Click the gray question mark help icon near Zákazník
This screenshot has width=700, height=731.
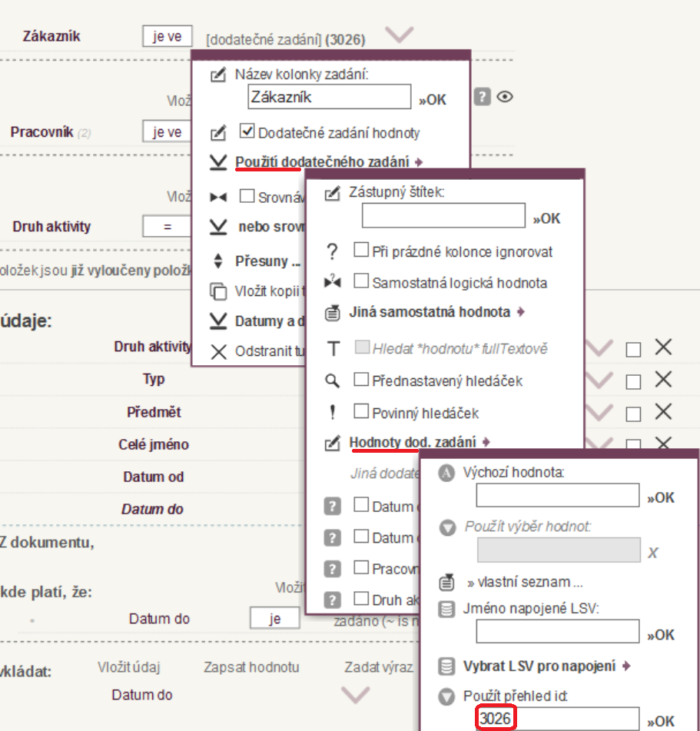pos(482,97)
